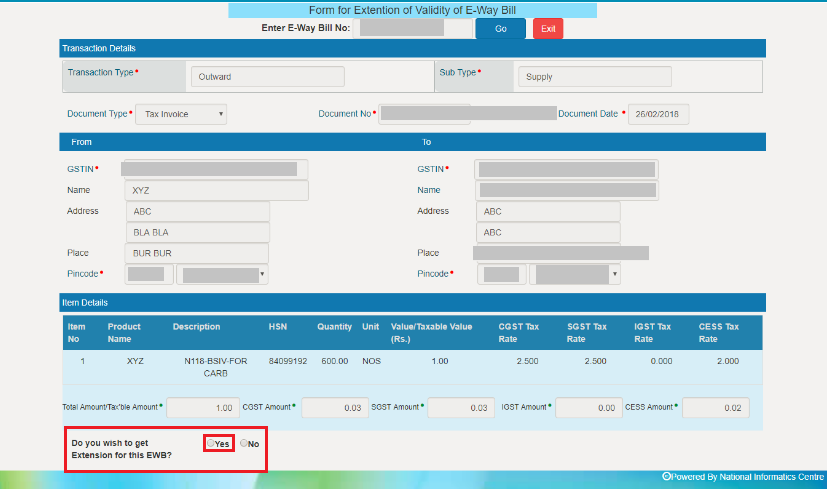Image resolution: width=827 pixels, height=500 pixels.
Task: Expand the From section state dropdown
Action: [x=222, y=274]
